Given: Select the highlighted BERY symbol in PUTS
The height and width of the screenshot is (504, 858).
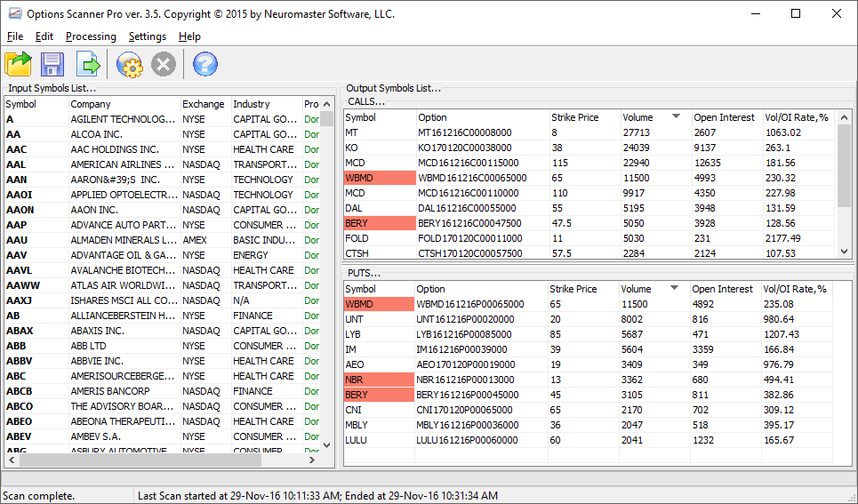Looking at the screenshot, I should [x=379, y=395].
